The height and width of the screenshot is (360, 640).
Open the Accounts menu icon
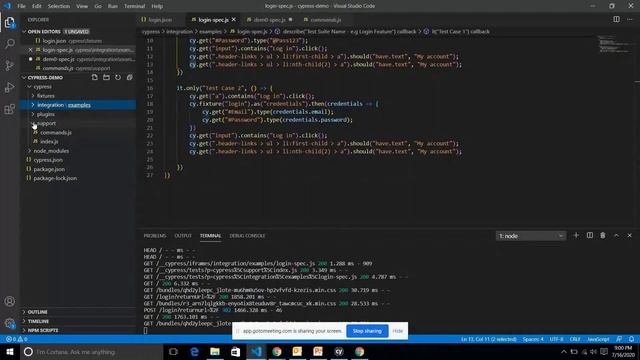pos(10,301)
